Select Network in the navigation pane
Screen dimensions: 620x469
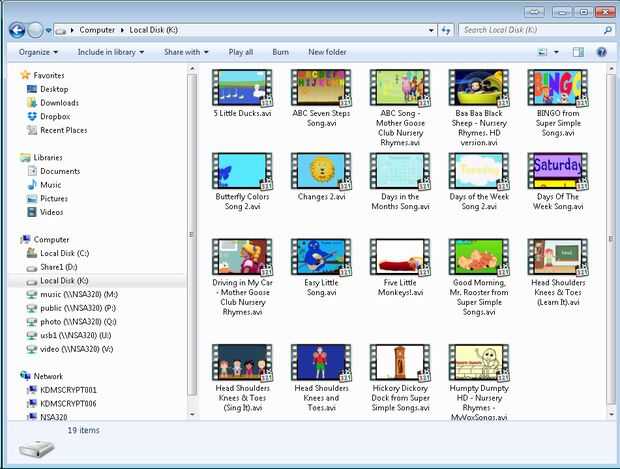[x=42, y=376]
